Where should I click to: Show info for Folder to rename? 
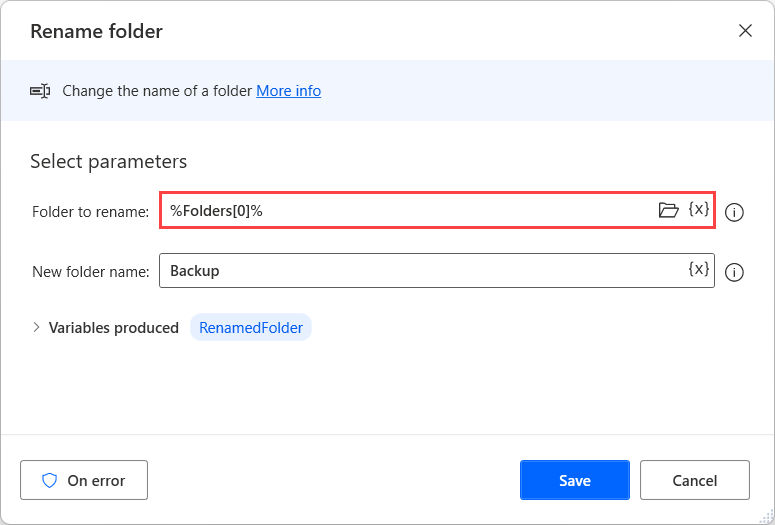(734, 212)
